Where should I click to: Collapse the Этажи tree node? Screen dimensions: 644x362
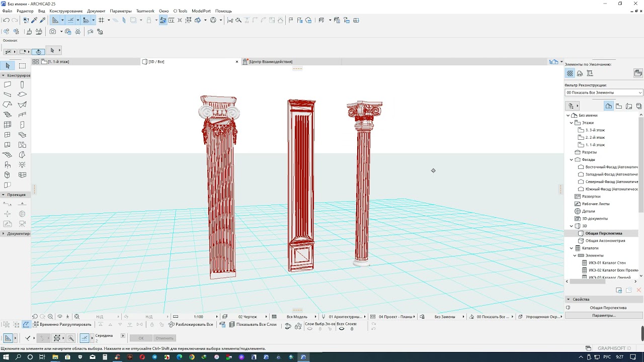coord(572,123)
